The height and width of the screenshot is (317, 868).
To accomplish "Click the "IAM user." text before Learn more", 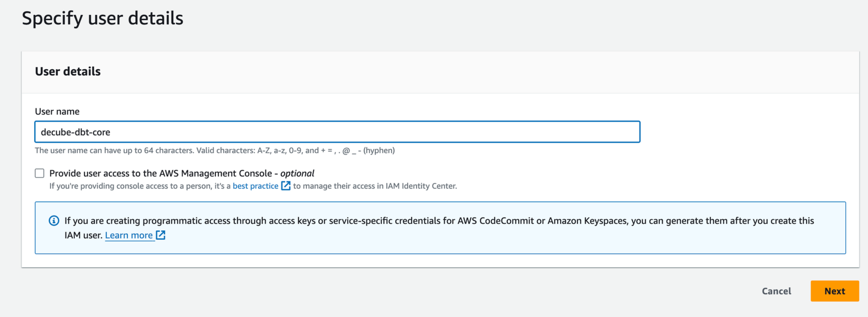I will (83, 235).
